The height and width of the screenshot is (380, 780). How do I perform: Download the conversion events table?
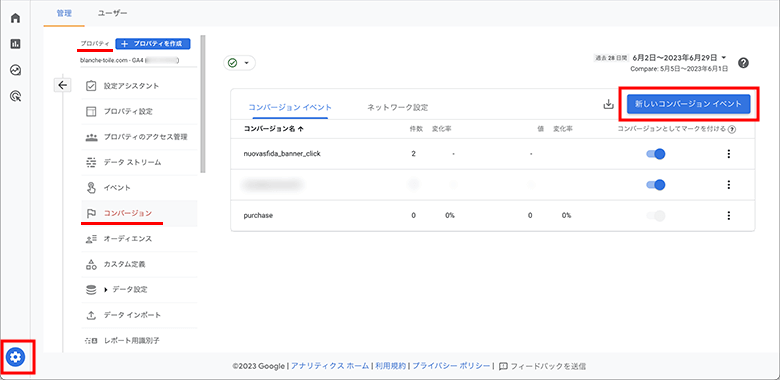pyautogui.click(x=608, y=104)
